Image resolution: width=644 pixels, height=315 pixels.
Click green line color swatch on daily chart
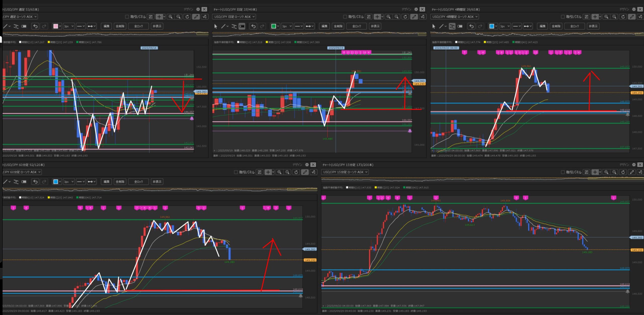tap(274, 26)
